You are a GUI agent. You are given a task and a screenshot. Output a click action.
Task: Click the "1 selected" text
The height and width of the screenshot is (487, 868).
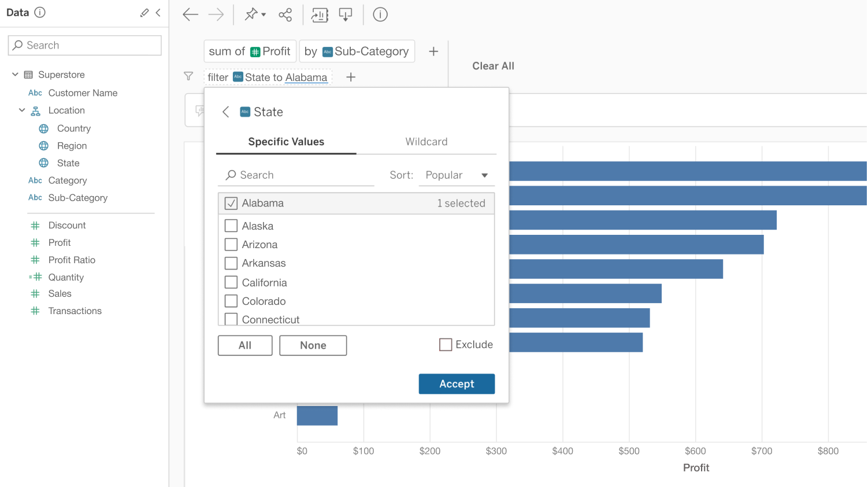[461, 203]
